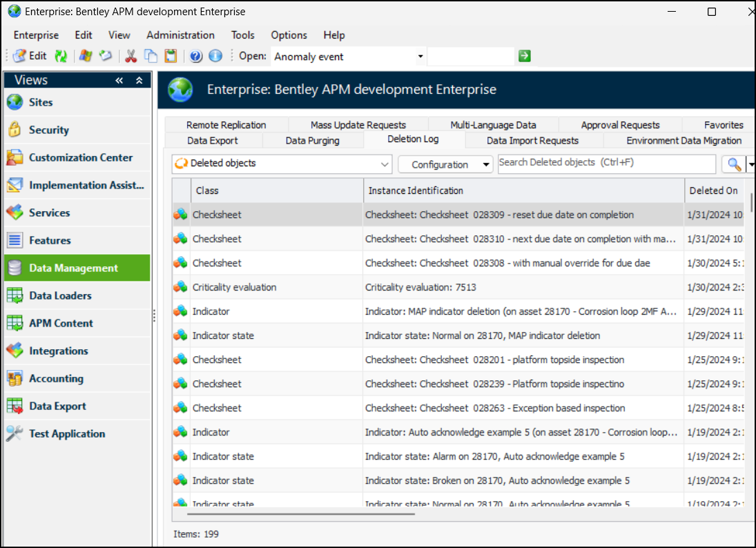Click the Edit toolbar button
The width and height of the screenshot is (756, 548).
point(30,57)
